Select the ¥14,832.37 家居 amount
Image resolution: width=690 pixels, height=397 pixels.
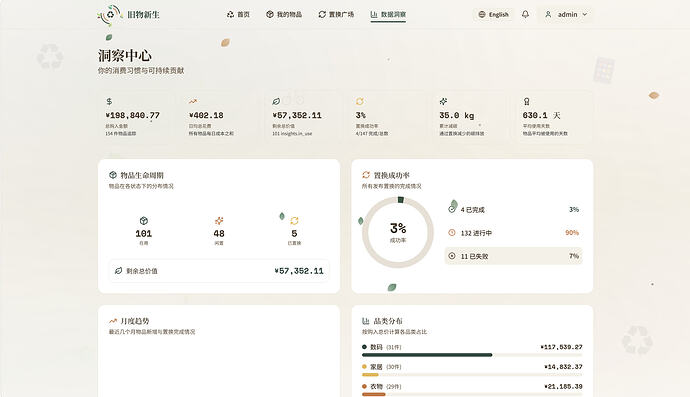tap(563, 367)
